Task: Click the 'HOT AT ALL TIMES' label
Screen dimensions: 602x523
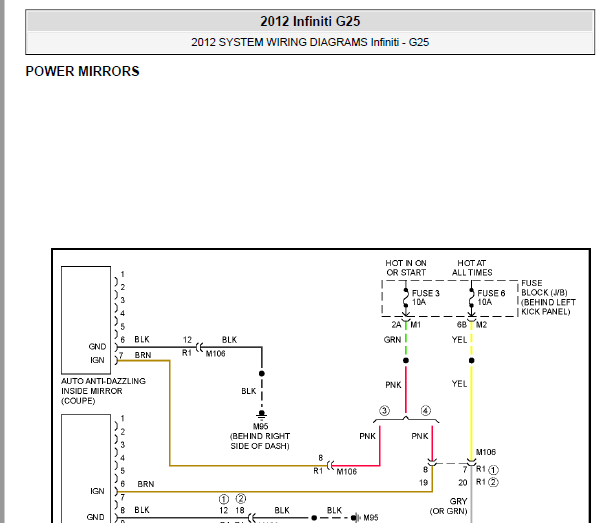Action: tap(472, 268)
